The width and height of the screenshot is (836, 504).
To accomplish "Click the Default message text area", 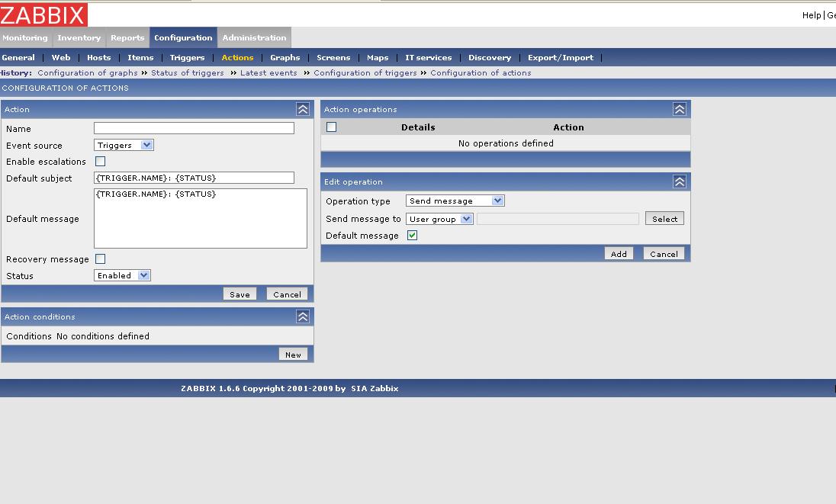I will (201, 218).
